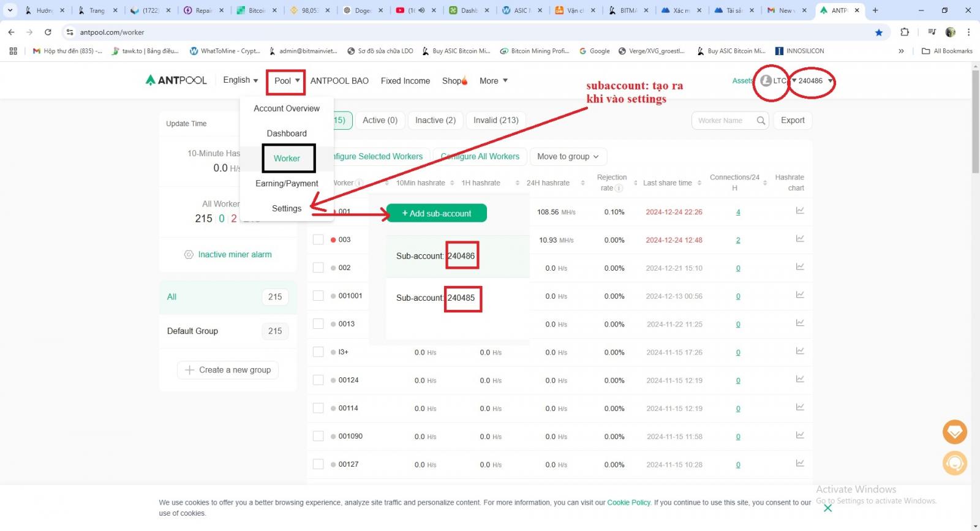This screenshot has height=531, width=980.
Task: Choose Account Overview in Pool menu
Action: 287,108
